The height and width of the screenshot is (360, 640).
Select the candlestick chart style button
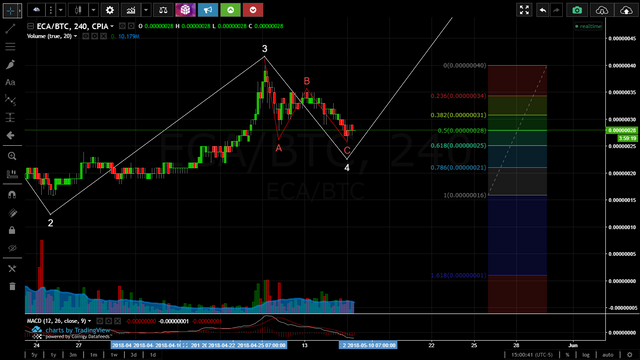[78, 10]
